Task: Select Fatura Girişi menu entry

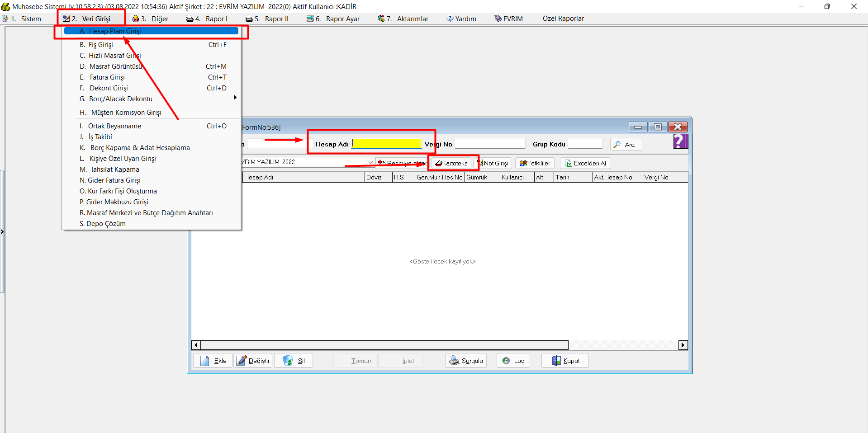Action: point(107,77)
